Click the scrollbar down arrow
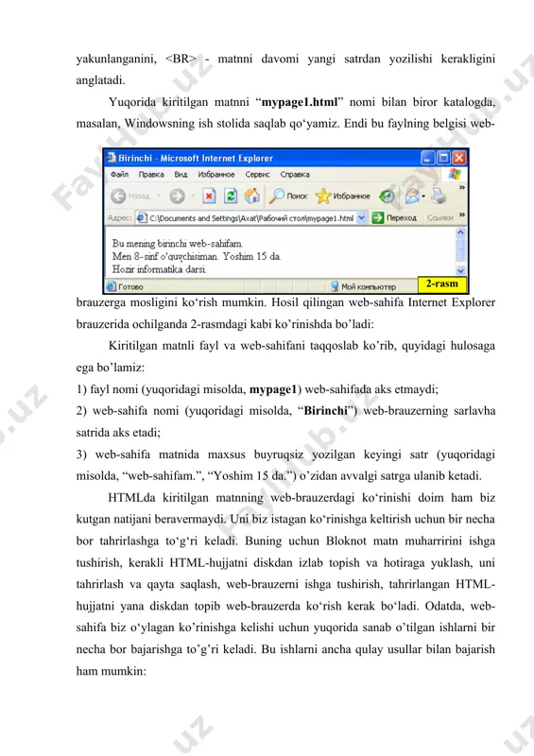 pos(460,271)
